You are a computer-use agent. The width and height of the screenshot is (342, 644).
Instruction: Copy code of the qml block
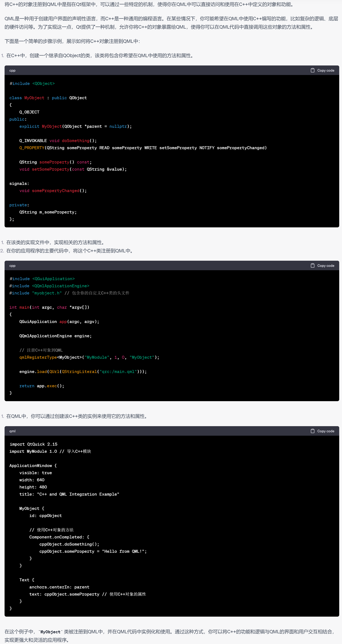pyautogui.click(x=322, y=431)
